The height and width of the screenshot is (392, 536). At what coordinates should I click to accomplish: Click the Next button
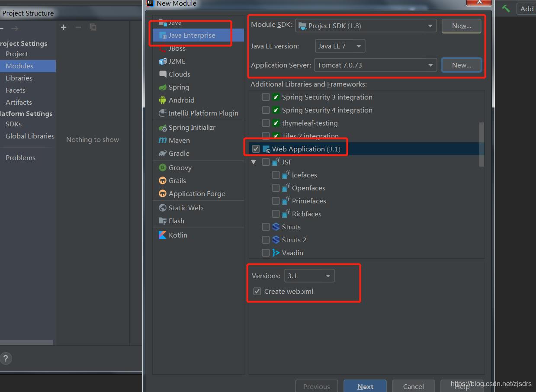tap(366, 386)
